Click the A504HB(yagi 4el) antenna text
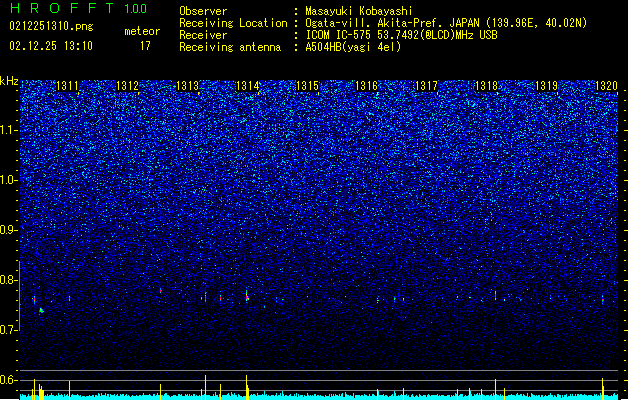629x400 pixels. point(353,47)
